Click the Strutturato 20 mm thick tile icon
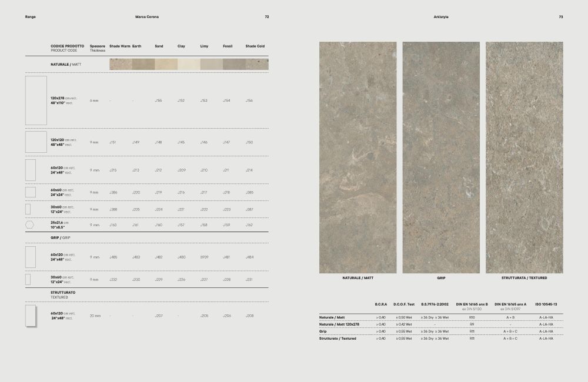Screen dimensions: 588x382 31,316
